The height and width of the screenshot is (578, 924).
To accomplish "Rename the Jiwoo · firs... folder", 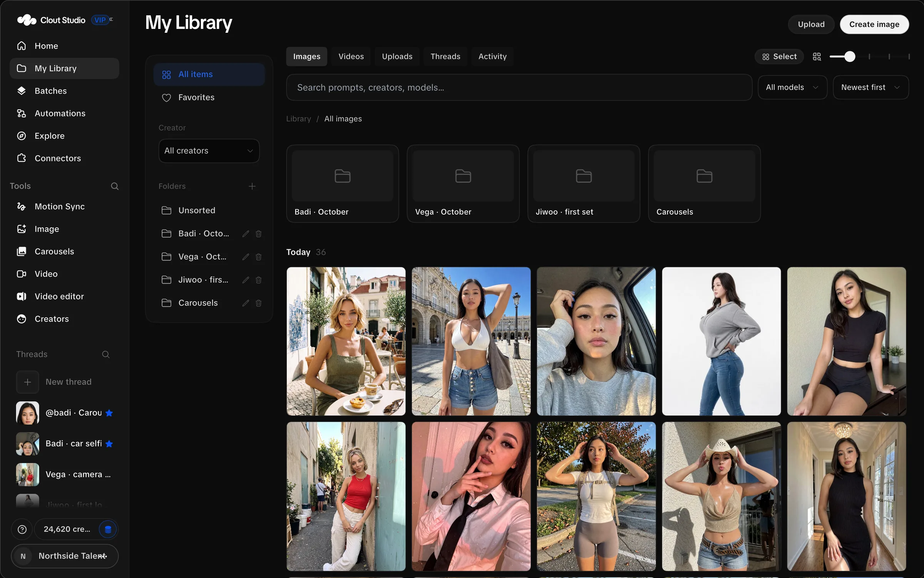I will click(246, 280).
